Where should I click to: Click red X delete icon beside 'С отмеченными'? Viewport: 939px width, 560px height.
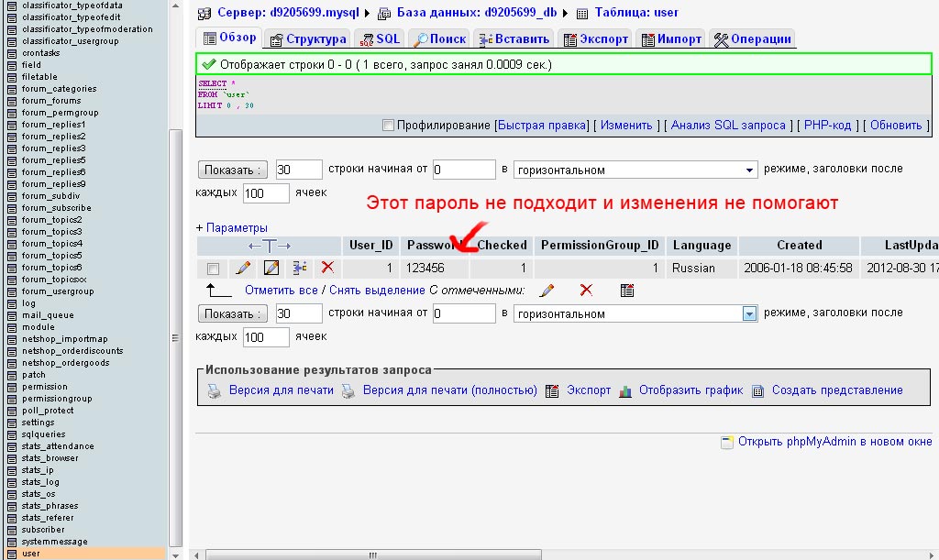[x=587, y=291]
